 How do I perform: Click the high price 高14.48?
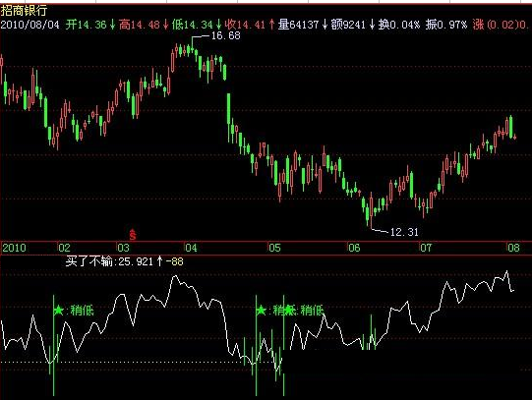(140, 25)
